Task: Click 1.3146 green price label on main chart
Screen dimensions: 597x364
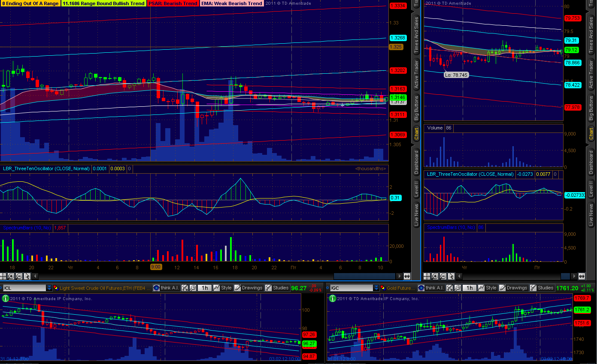Action: (x=397, y=98)
